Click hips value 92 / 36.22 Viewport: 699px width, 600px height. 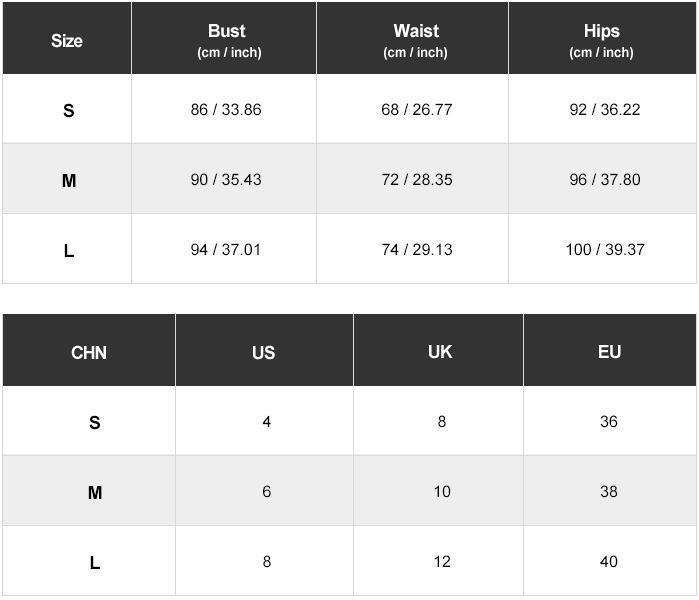[x=605, y=110]
